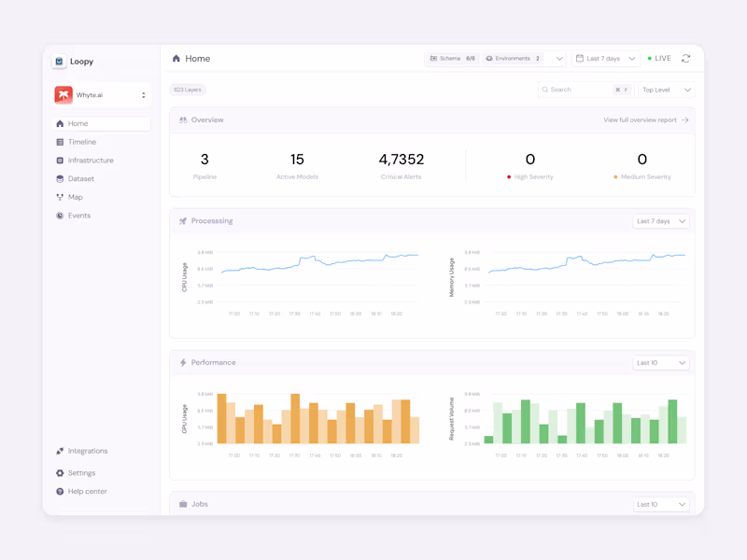Open Settings from the sidebar

click(x=61, y=472)
